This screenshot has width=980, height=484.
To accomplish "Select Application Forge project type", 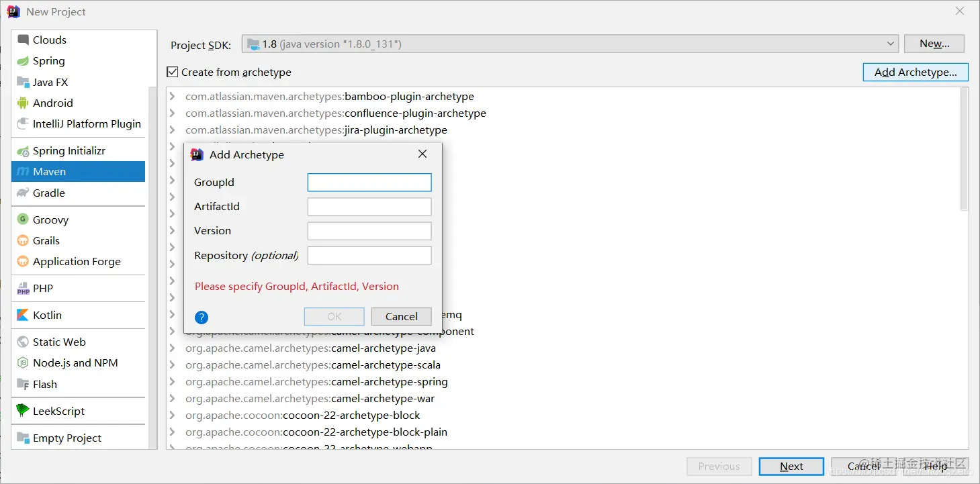I will [78, 261].
